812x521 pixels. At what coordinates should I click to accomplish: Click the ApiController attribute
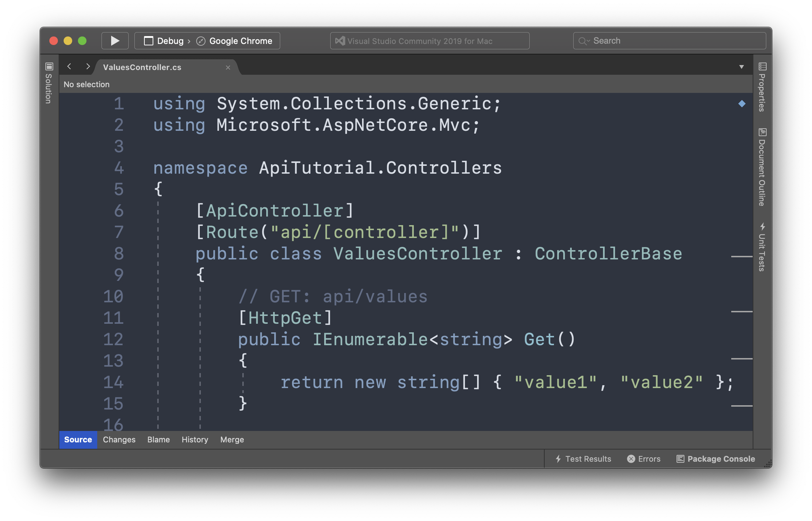point(275,211)
